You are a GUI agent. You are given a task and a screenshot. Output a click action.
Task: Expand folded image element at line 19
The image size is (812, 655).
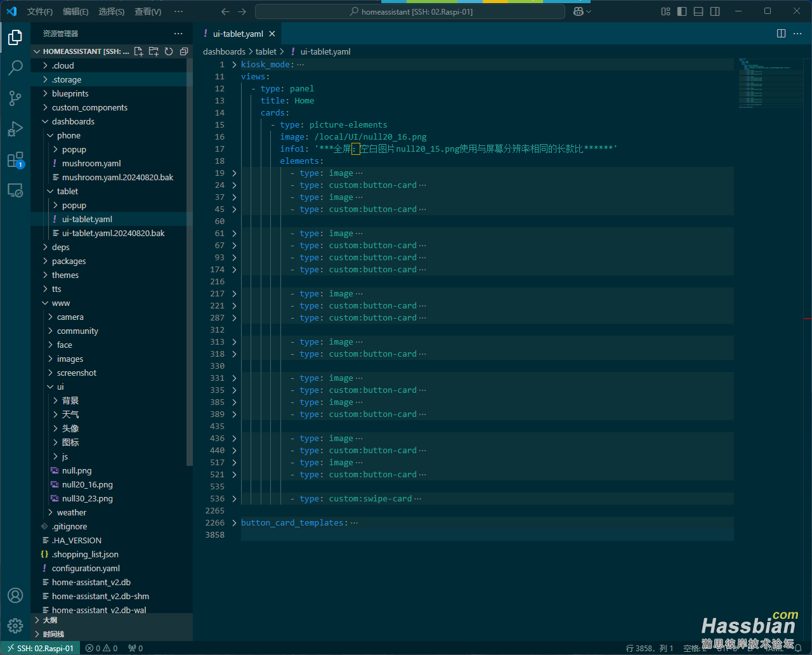(x=234, y=173)
